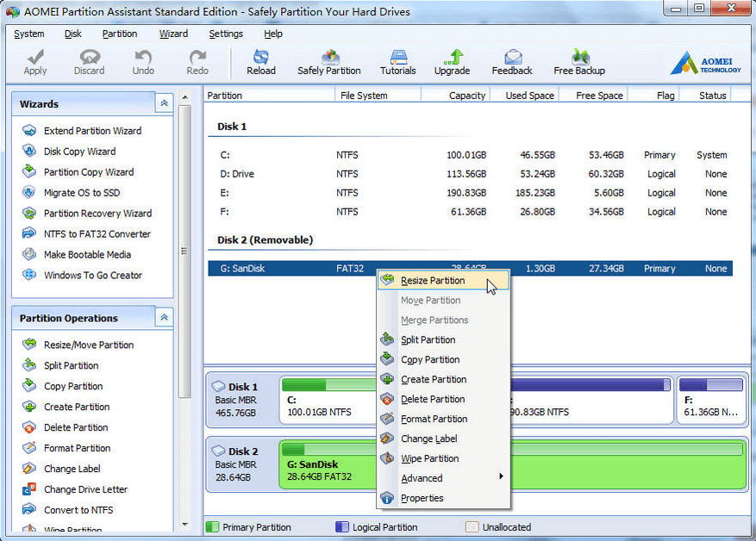Screen dimensions: 756x541
Task: Expand the Advanced submenu arrow
Action: tap(501, 476)
